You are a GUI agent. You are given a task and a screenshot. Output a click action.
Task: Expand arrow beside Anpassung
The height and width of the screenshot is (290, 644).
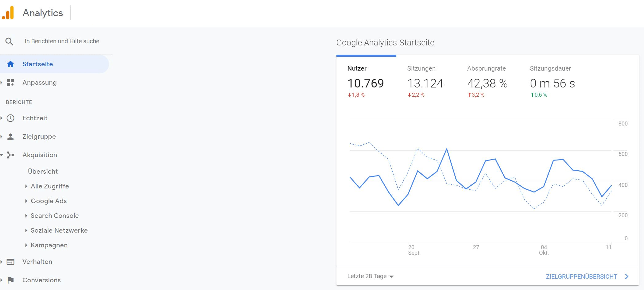pyautogui.click(x=2, y=83)
